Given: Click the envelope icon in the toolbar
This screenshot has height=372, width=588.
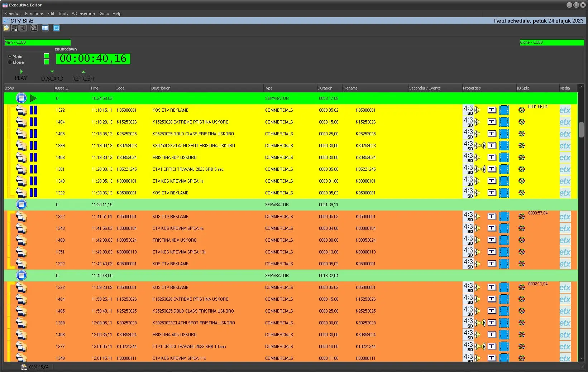Looking at the screenshot, I should (x=6, y=28).
